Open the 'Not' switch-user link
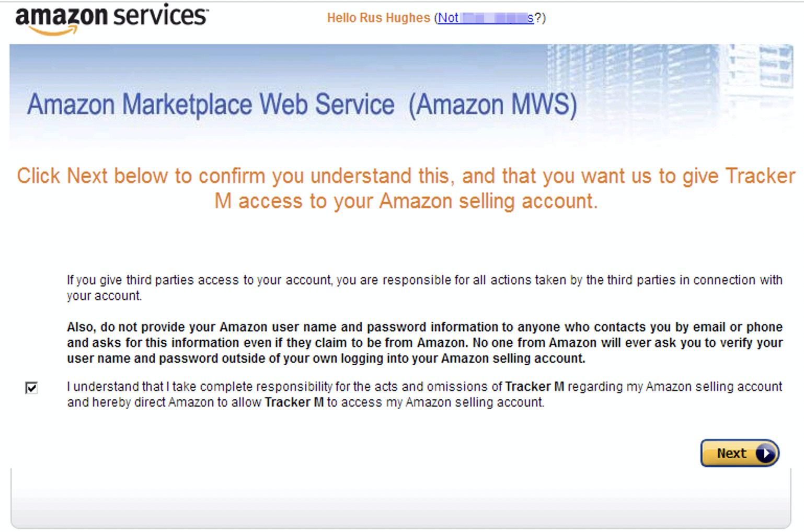Viewport: 804px width, 532px height. 486,18
